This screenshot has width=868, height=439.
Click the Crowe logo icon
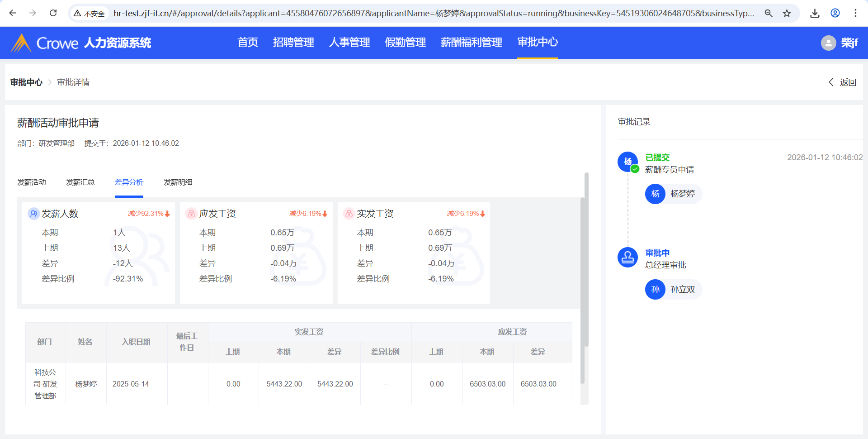[21, 43]
